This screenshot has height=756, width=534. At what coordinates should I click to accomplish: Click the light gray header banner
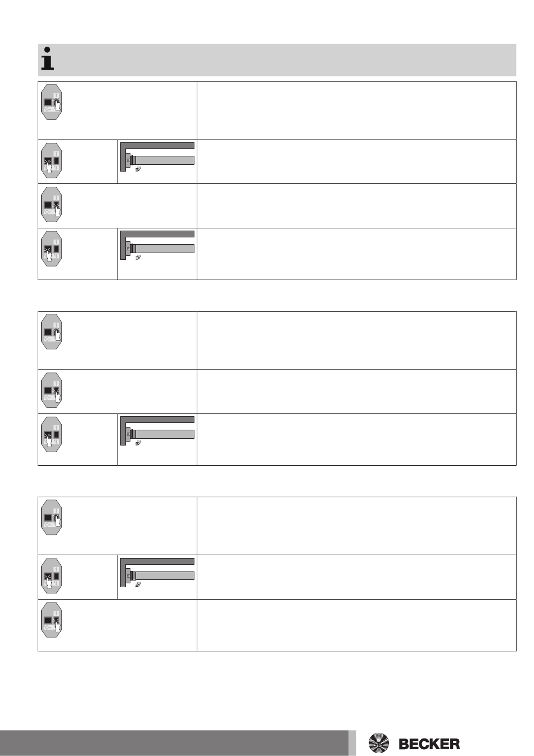(277, 60)
